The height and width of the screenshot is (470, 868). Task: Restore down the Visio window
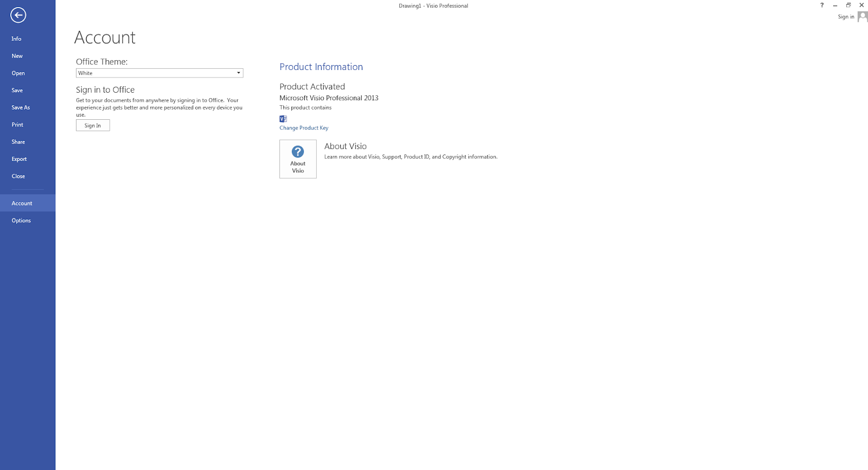click(x=848, y=5)
